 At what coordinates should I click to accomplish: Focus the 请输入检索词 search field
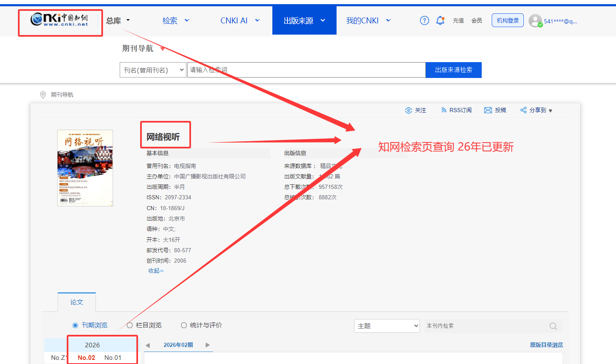307,70
